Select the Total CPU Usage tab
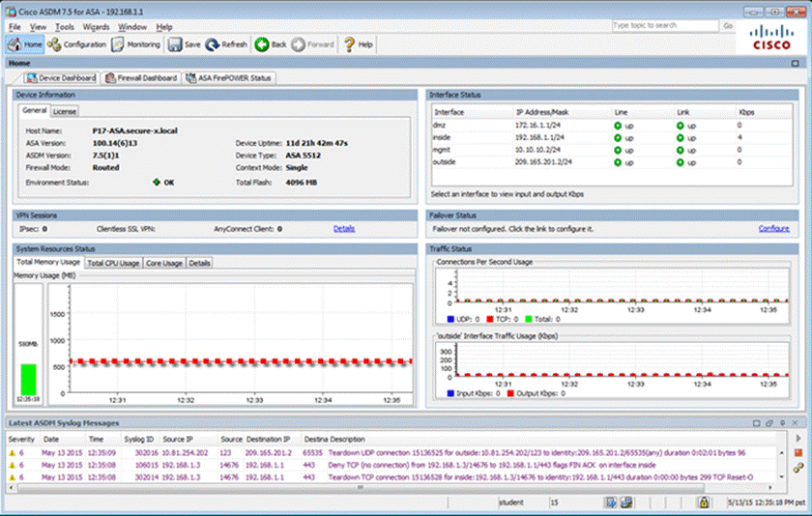812x516 pixels. [x=114, y=263]
